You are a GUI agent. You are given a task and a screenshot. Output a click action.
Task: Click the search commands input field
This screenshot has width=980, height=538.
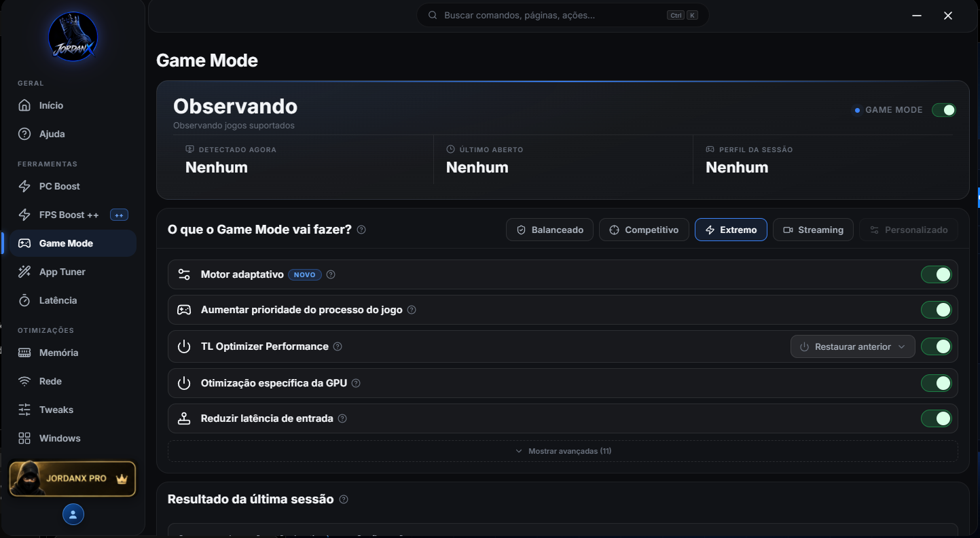pos(562,15)
